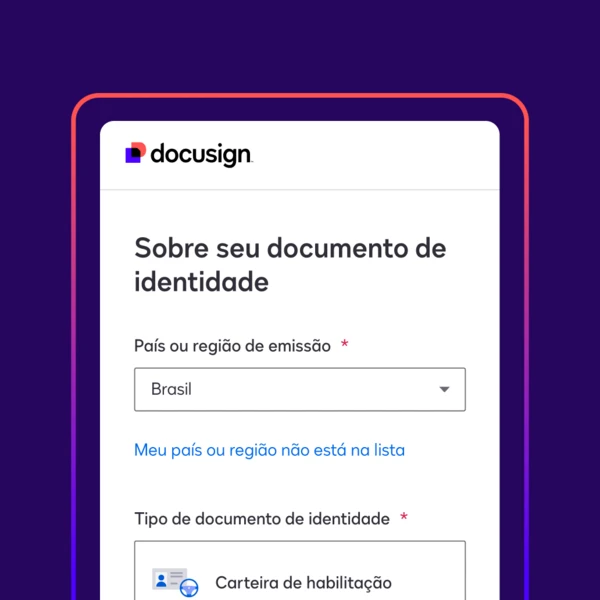Click the 'País ou região de emissão' label
Viewport: 600px width, 600px height.
click(x=233, y=346)
